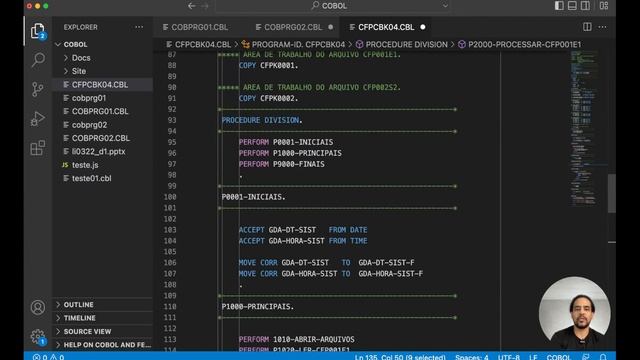This screenshot has width=640, height=360.
Task: Split the editor to the right
Action: (x=587, y=27)
